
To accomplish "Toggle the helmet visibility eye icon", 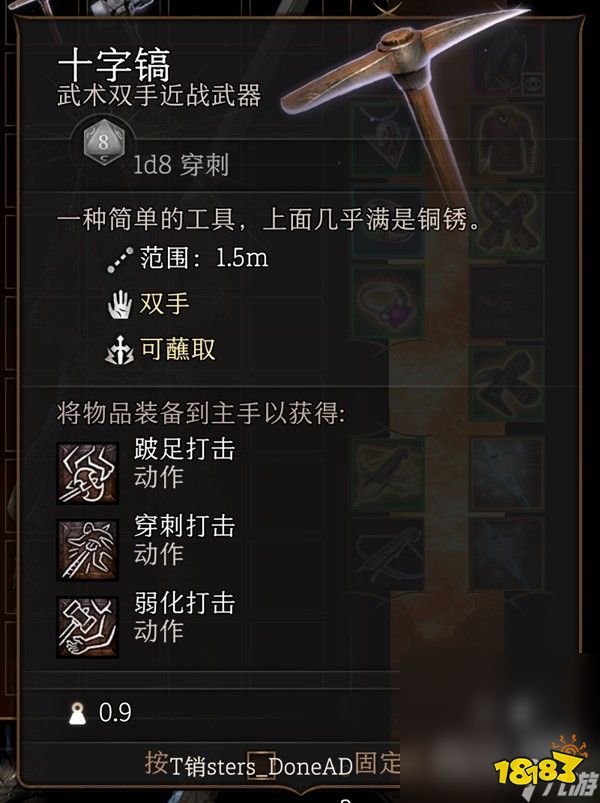I will pyautogui.click(x=533, y=83).
